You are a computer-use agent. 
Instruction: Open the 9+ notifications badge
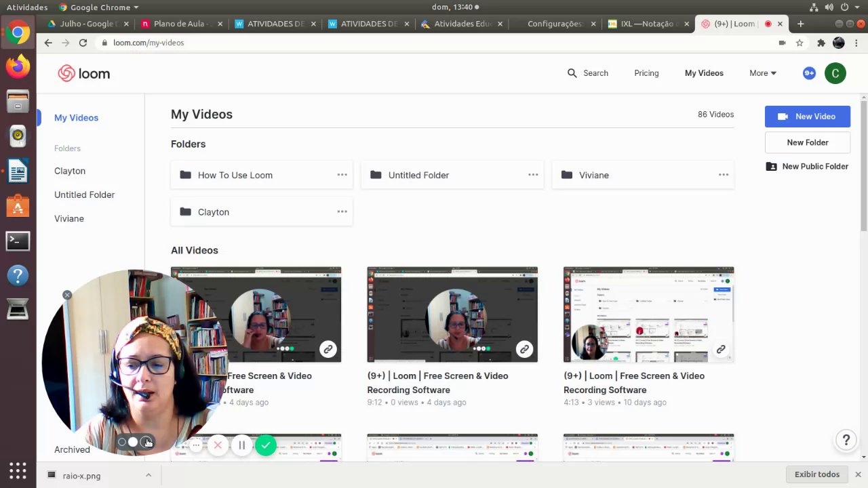coord(809,73)
